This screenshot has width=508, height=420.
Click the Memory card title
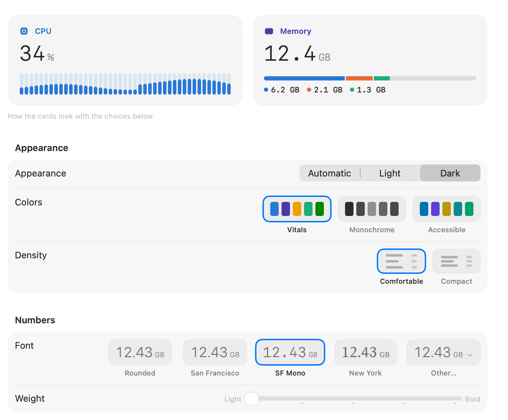(x=296, y=31)
